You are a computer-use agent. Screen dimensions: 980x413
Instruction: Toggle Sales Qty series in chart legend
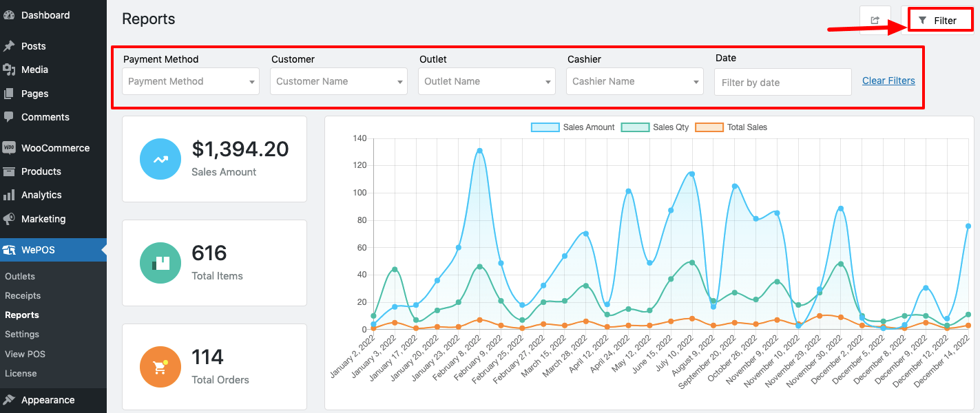pos(654,127)
